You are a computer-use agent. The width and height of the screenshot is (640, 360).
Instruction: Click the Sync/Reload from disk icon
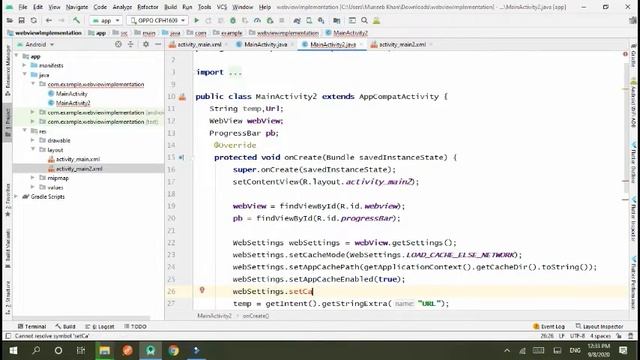(x=33, y=20)
